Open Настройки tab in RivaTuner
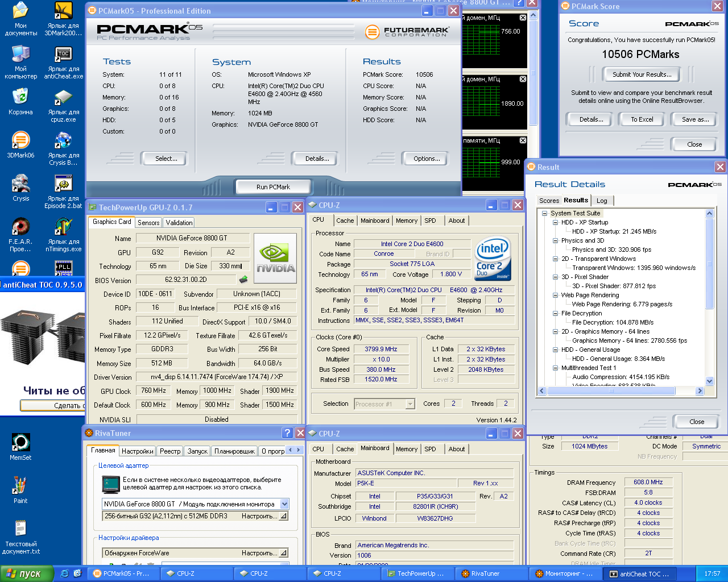The image size is (728, 582). tap(137, 451)
